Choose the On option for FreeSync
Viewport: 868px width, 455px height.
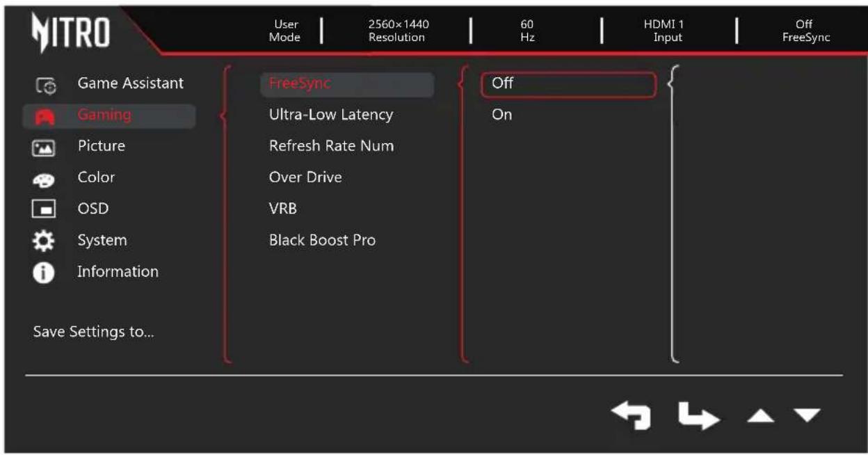click(x=502, y=115)
